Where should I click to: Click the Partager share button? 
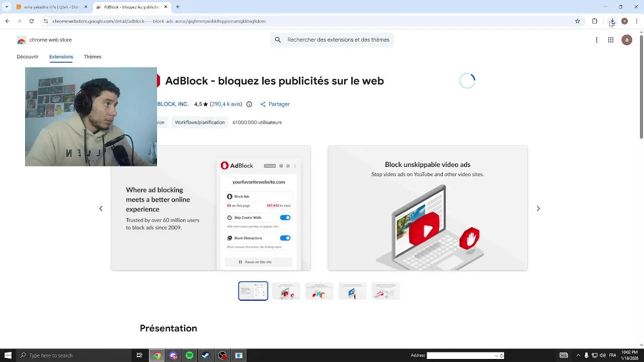(x=275, y=104)
